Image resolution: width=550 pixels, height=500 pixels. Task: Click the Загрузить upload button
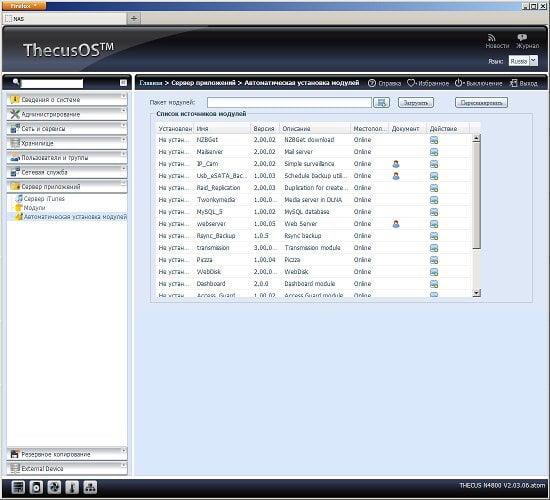(416, 103)
